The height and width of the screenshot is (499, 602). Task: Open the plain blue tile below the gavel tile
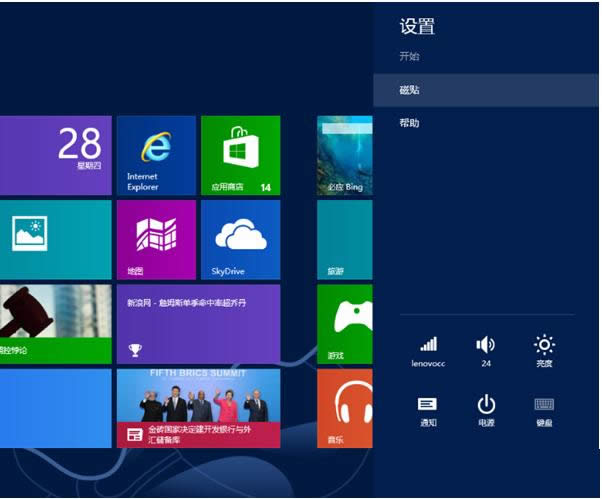coord(56,408)
